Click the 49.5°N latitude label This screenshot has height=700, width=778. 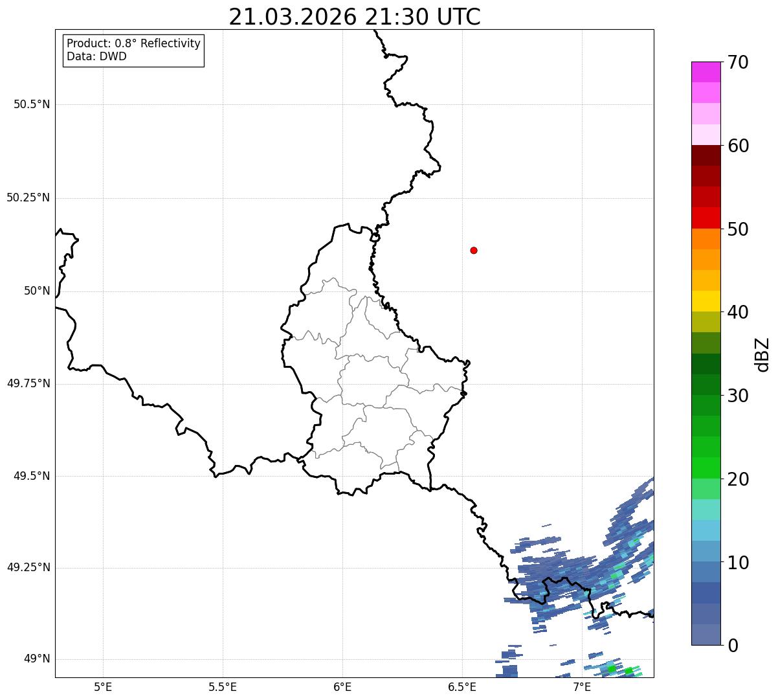(x=32, y=476)
